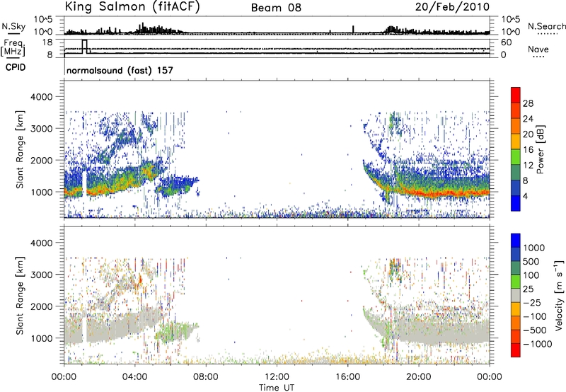
Task: Click the 4 label on the power colorbar
Action: tap(526, 196)
